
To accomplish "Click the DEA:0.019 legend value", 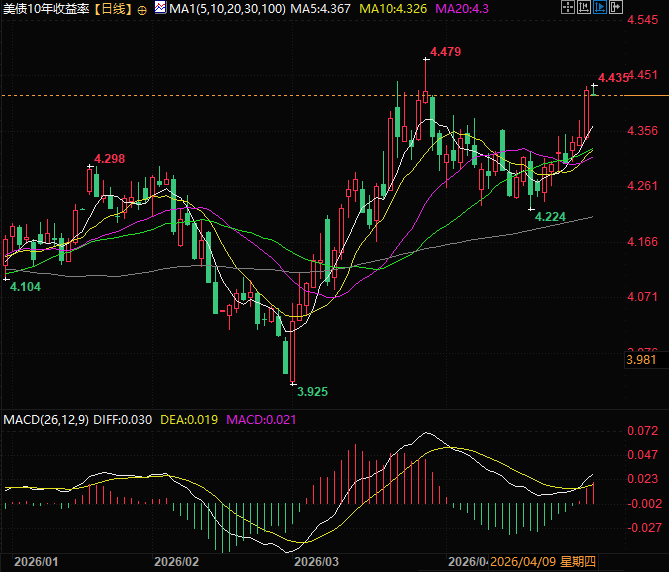I will (191, 419).
